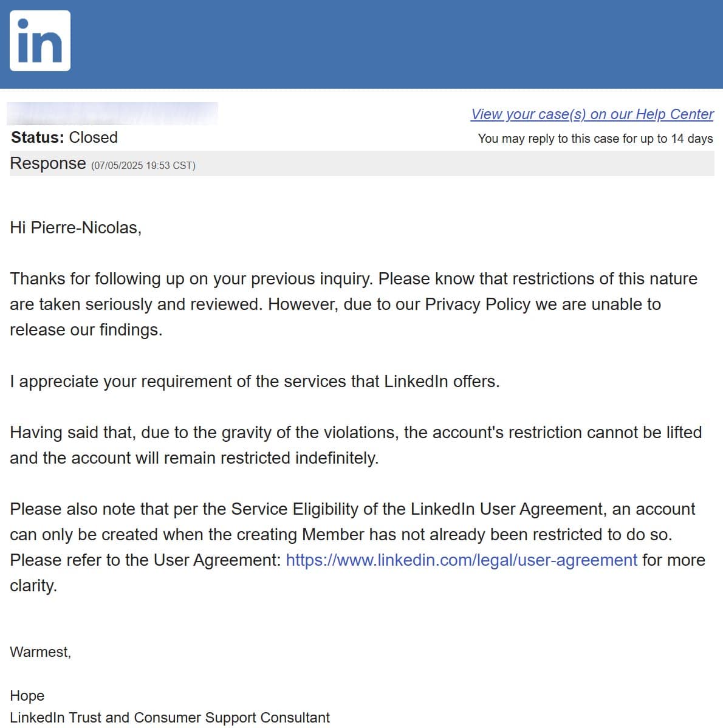
Task: Click the "Having said that" paragraph
Action: coord(355,433)
